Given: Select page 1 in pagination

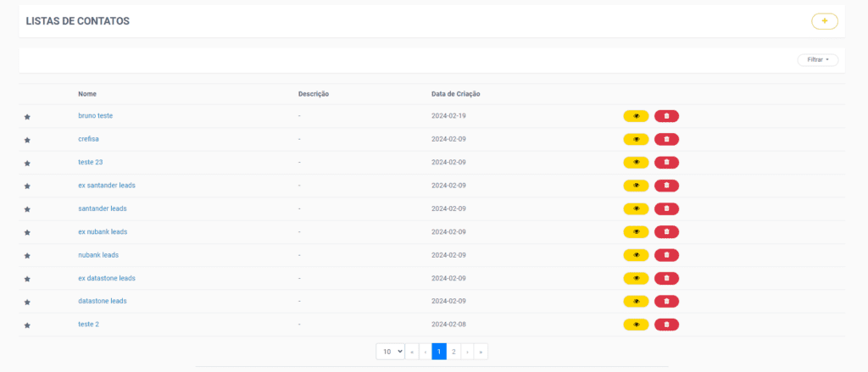Looking at the screenshot, I should point(439,352).
